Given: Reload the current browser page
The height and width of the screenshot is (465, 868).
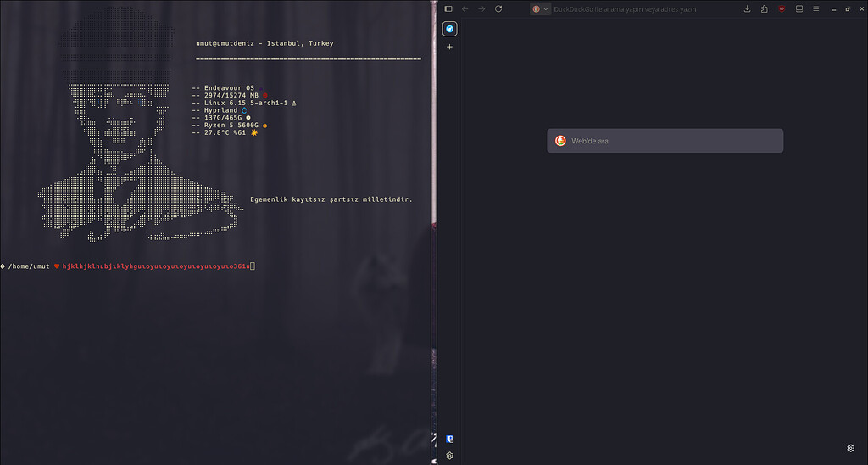Looking at the screenshot, I should pos(498,8).
